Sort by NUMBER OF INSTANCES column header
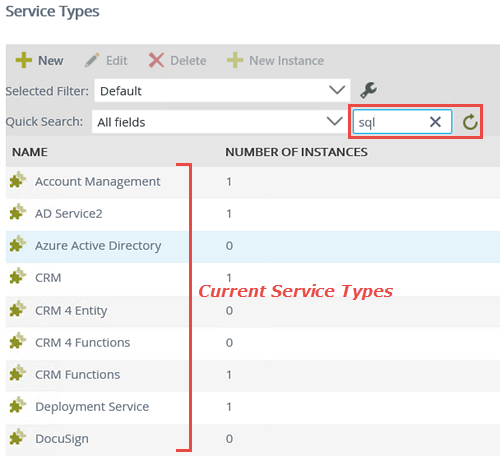 pos(296,152)
